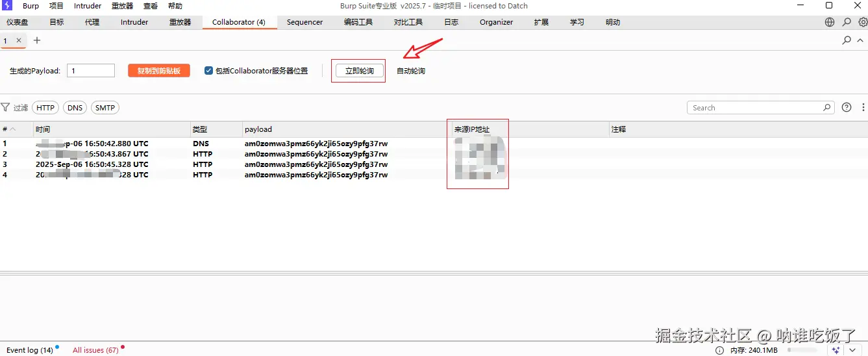Click the Collaborator tab-row search magnifier
The width and height of the screenshot is (868, 356).
pos(847,40)
